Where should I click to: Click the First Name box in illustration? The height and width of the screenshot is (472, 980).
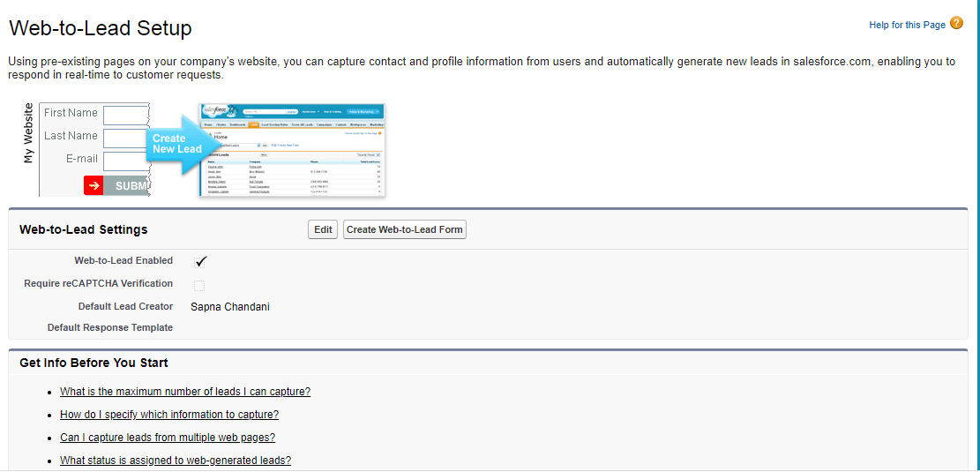point(124,115)
